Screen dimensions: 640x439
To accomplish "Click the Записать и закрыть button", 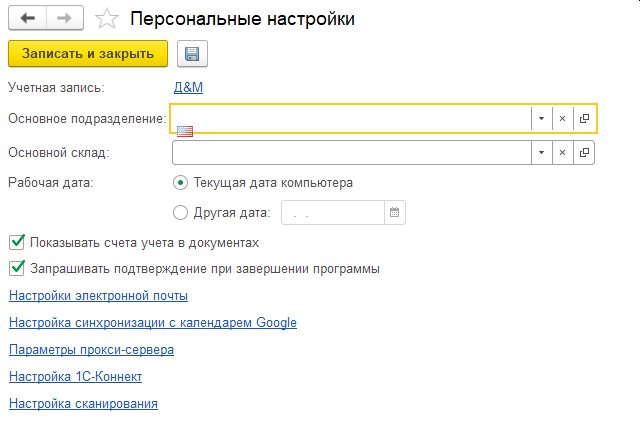I will click(x=88, y=53).
